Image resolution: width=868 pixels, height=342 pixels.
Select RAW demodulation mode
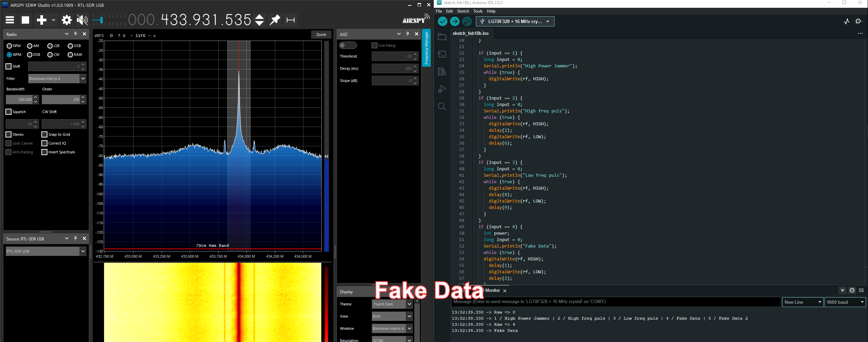75,55
